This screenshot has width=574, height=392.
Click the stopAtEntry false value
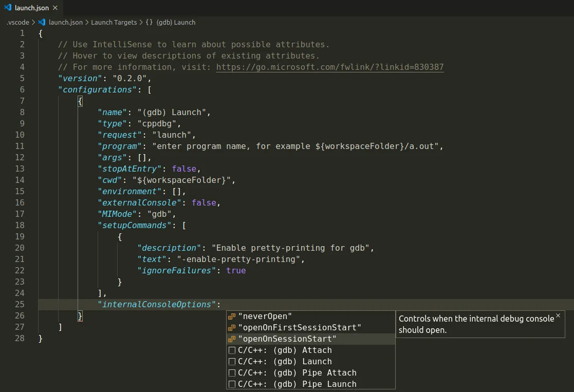click(x=184, y=169)
